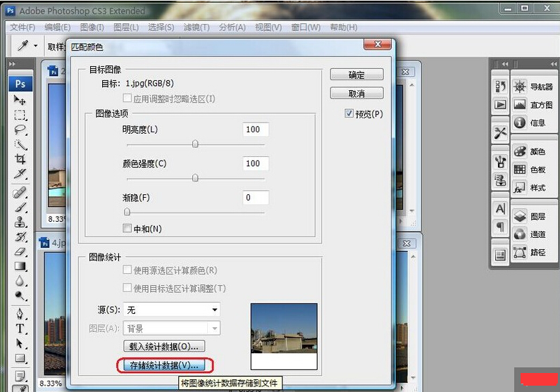560x392 pixels.
Task: Open the Histogram panel (直方图)
Action: point(533,105)
